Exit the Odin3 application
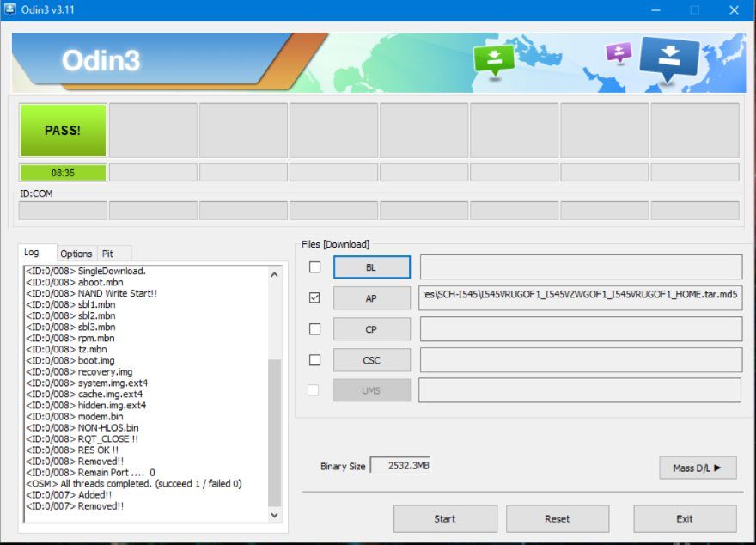Image resolution: width=756 pixels, height=545 pixels. (x=685, y=519)
